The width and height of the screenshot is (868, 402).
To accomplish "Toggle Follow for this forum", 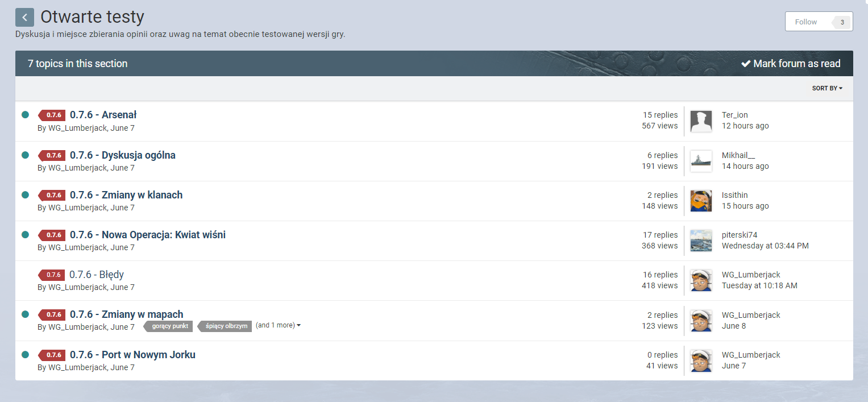I will 806,22.
